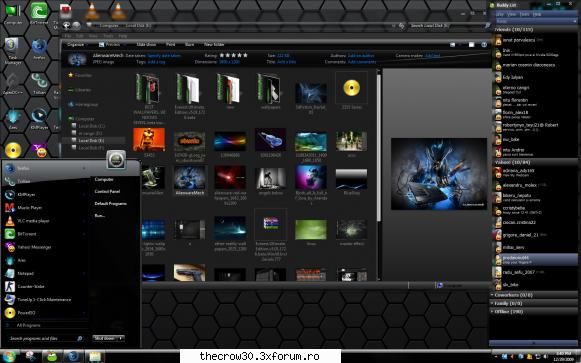Choose Run... in the Start menu

(x=100, y=216)
